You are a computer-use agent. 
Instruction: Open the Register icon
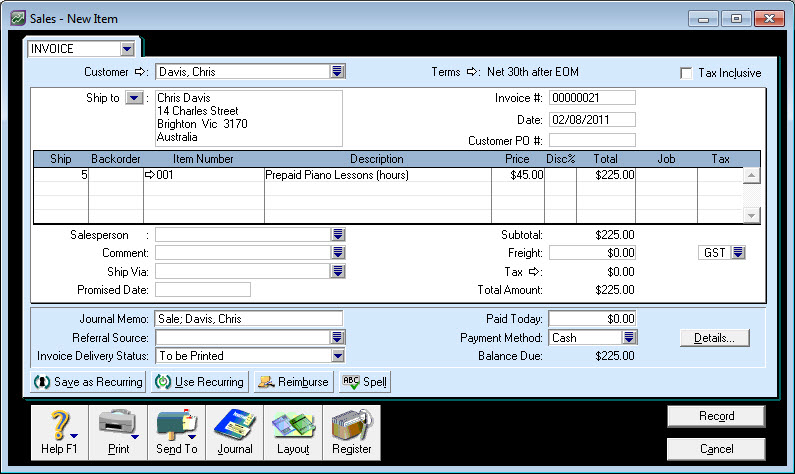pyautogui.click(x=351, y=425)
